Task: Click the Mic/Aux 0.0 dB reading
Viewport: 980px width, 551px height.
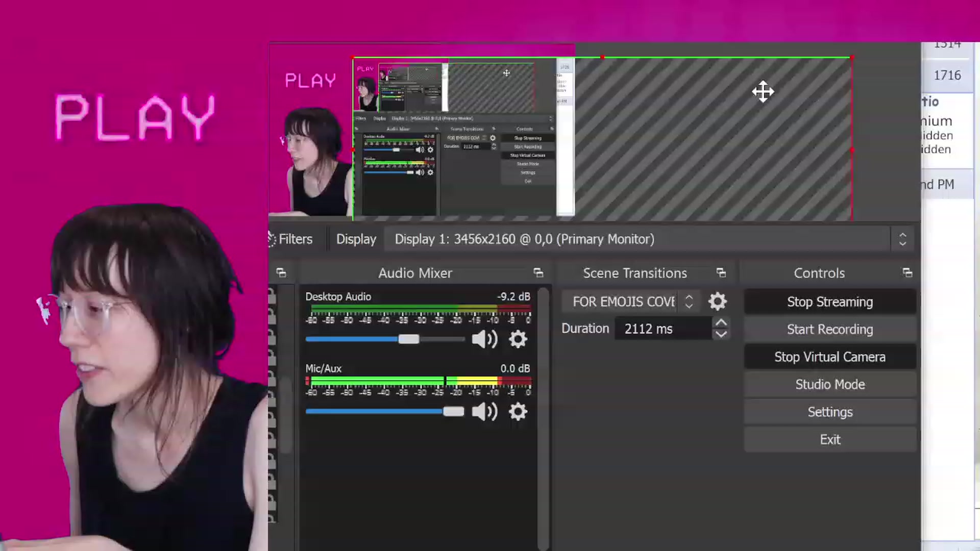Action: tap(515, 369)
